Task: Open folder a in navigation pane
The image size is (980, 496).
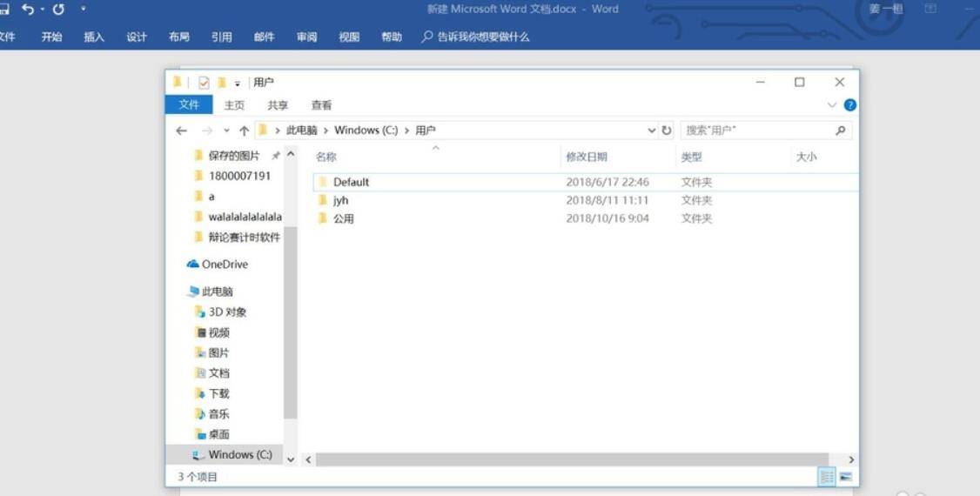Action: pyautogui.click(x=211, y=196)
